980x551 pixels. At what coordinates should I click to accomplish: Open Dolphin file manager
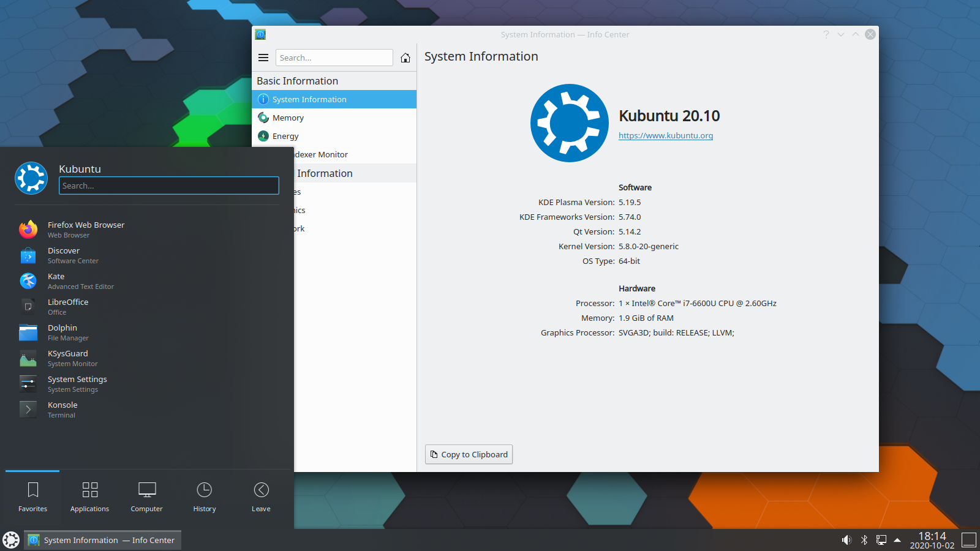coord(147,332)
